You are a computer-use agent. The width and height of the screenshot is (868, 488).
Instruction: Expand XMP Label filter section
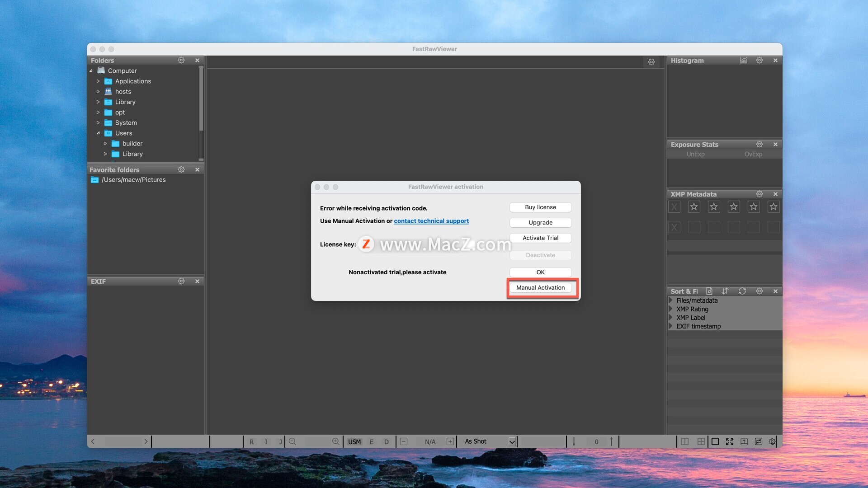coord(671,318)
